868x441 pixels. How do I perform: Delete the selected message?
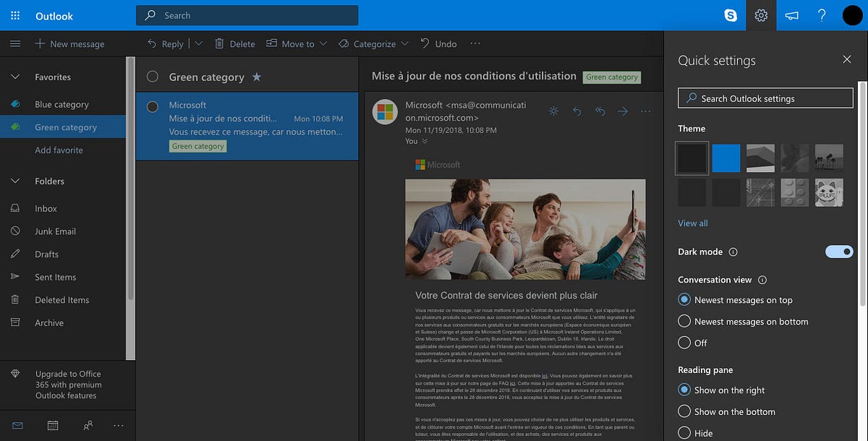234,43
